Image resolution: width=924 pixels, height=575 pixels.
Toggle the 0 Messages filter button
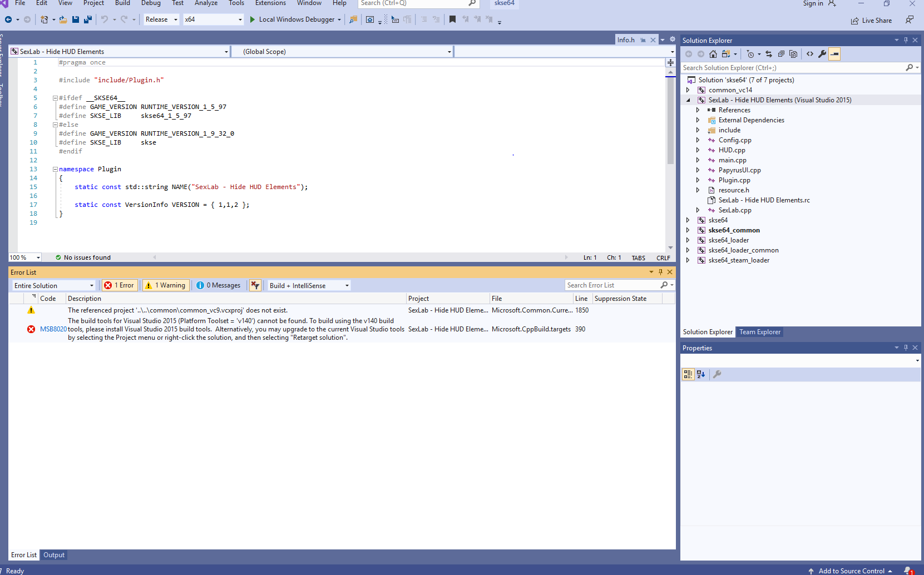[219, 285]
